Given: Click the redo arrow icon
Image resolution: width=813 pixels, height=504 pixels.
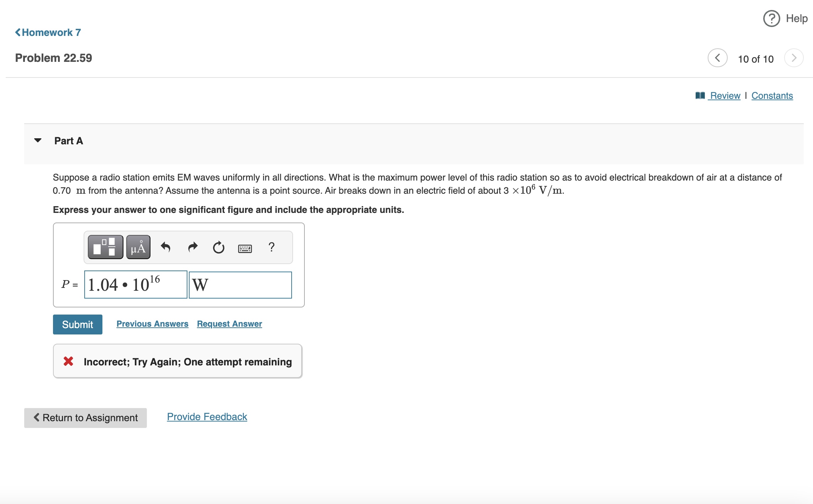Looking at the screenshot, I should [x=192, y=247].
